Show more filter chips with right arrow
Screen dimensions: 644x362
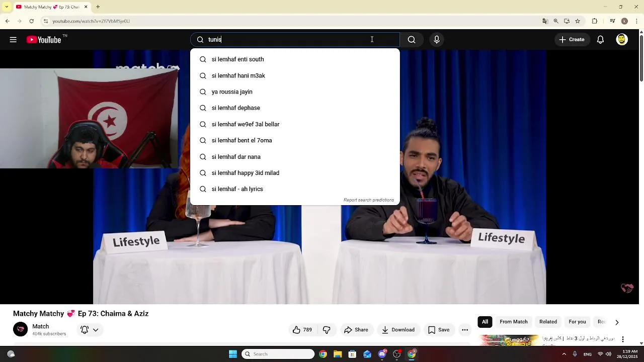pyautogui.click(x=617, y=322)
